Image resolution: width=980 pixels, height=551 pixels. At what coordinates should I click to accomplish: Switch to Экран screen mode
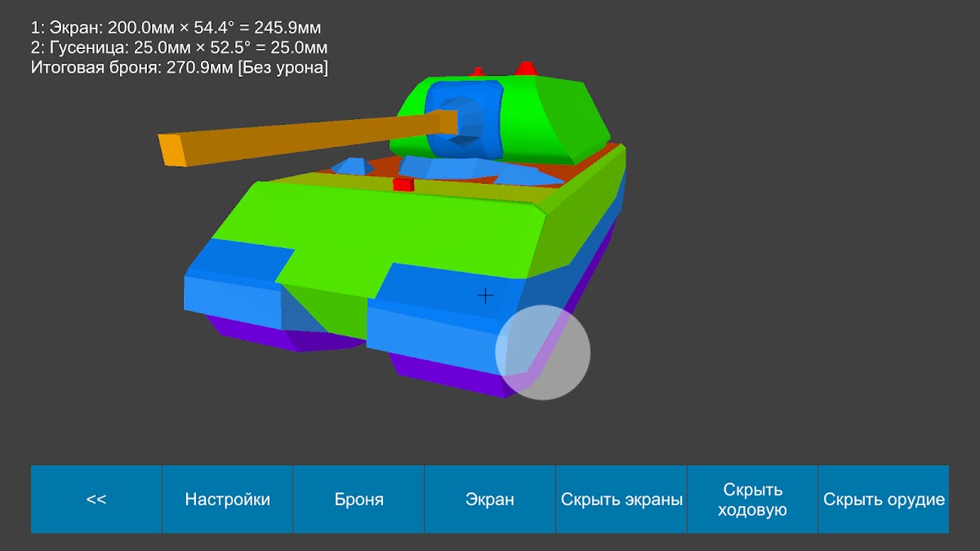click(490, 500)
